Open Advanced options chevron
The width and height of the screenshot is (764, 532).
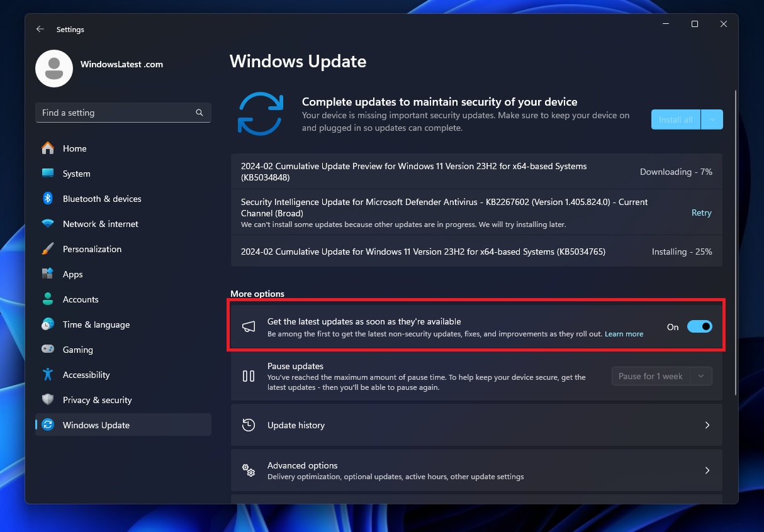coord(707,470)
